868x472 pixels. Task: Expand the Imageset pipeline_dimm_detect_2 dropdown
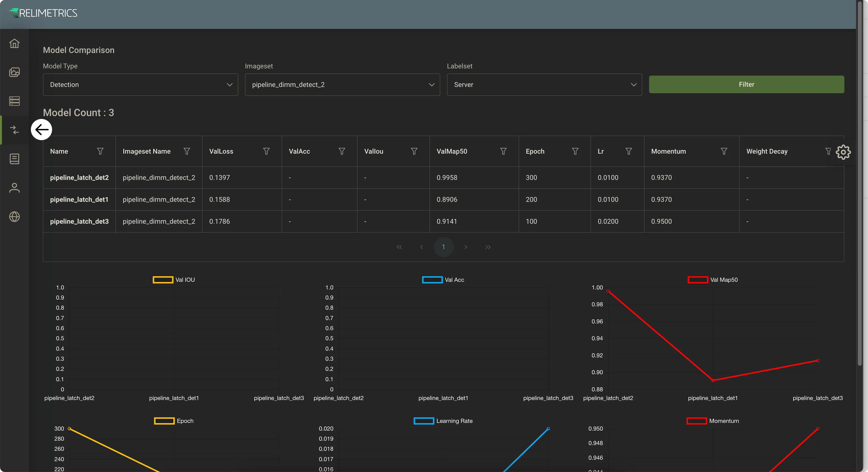click(x=342, y=85)
